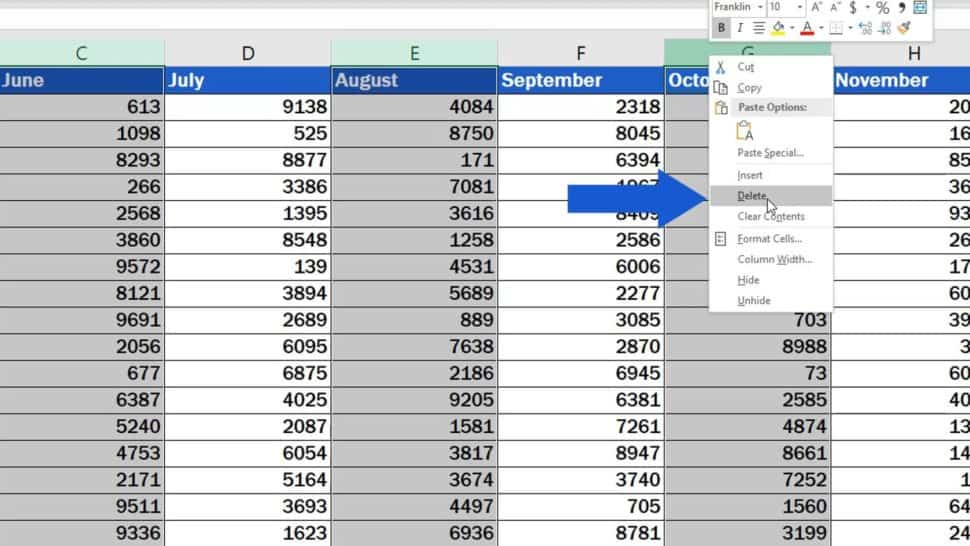Select column H header
Screen dimensions: 970x546
click(x=914, y=53)
